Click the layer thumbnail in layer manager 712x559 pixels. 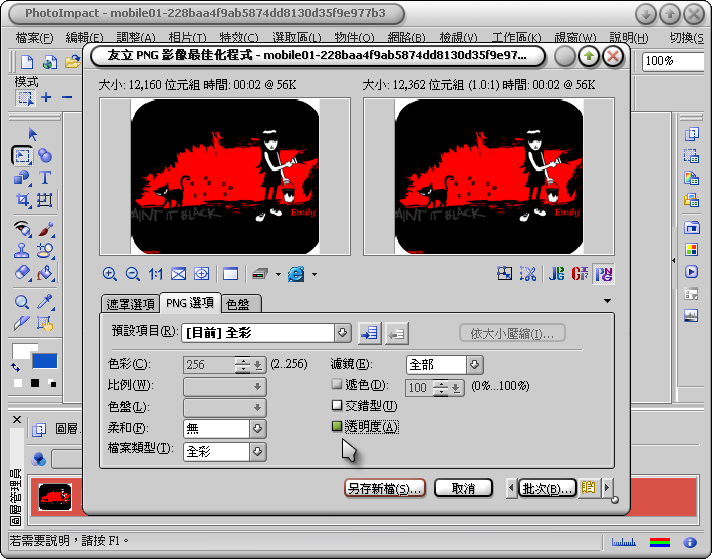55,497
